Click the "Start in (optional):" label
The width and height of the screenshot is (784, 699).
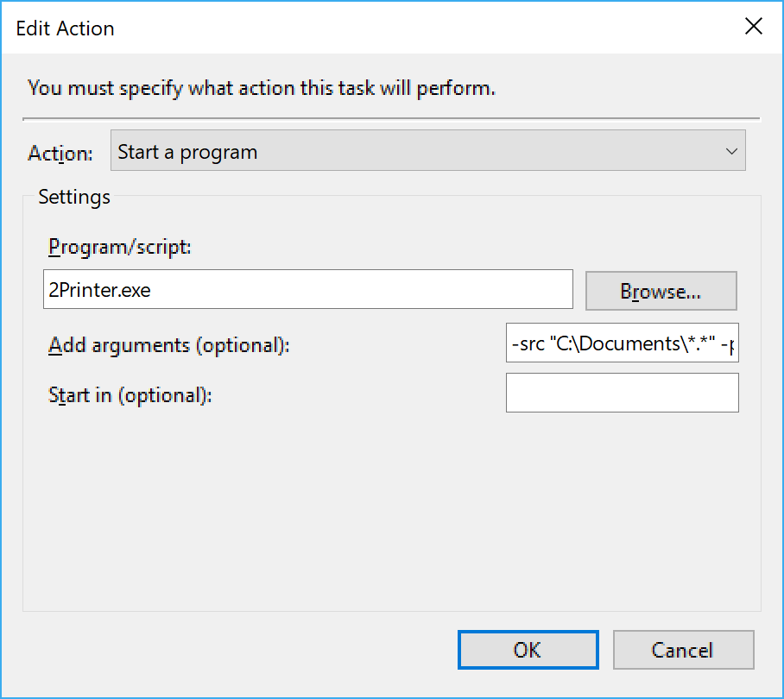click(x=130, y=395)
